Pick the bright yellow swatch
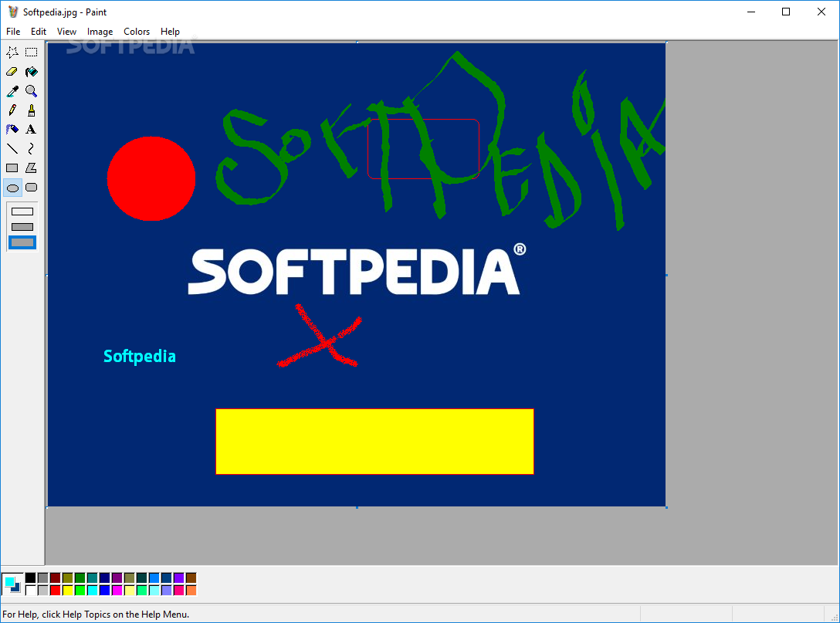 (67, 590)
